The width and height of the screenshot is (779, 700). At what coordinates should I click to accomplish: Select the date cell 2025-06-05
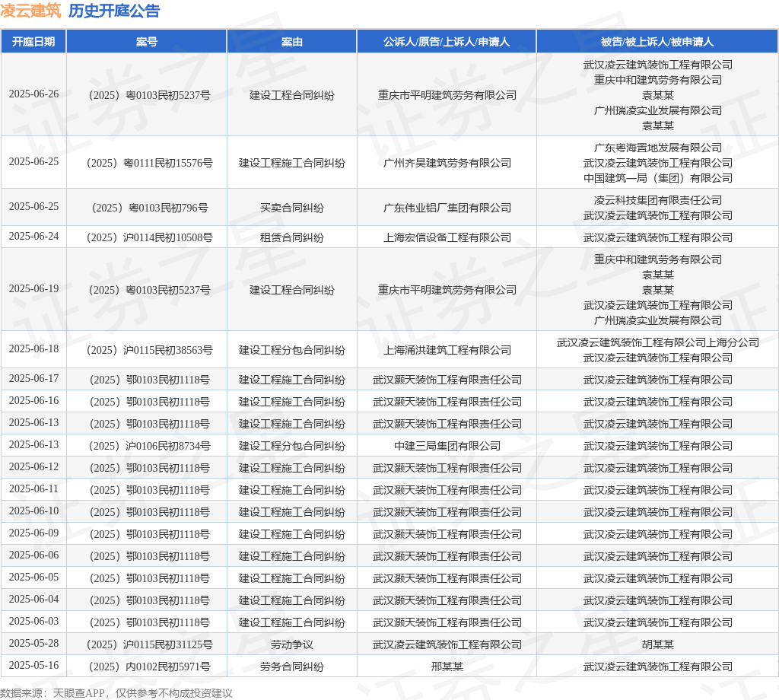pyautogui.click(x=33, y=577)
